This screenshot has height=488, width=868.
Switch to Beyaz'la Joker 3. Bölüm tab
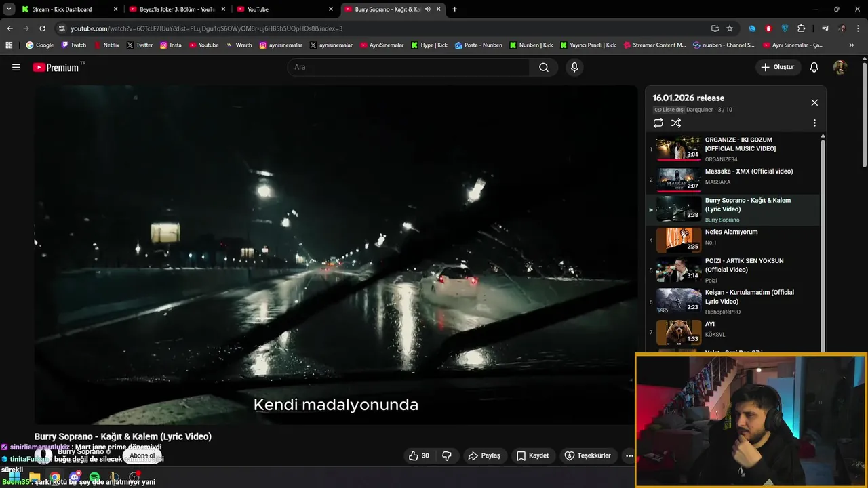coord(176,9)
